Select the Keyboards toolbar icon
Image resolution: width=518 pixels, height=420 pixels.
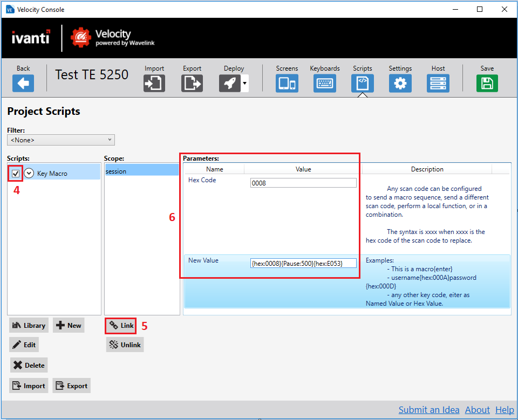pyautogui.click(x=324, y=82)
